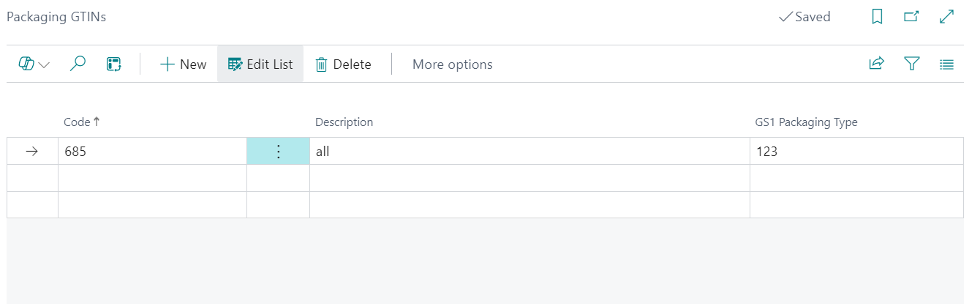Click the analysis mode icon
Image resolution: width=980 pixels, height=304 pixels.
tap(113, 64)
